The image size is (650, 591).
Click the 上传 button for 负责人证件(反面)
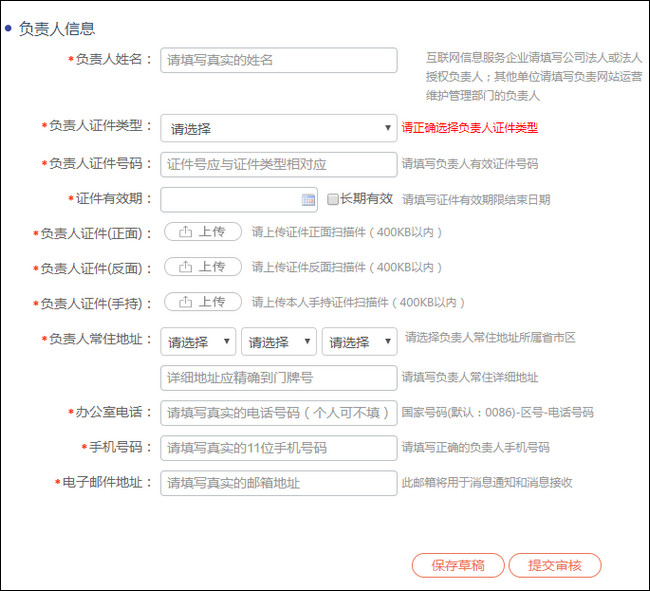(203, 266)
